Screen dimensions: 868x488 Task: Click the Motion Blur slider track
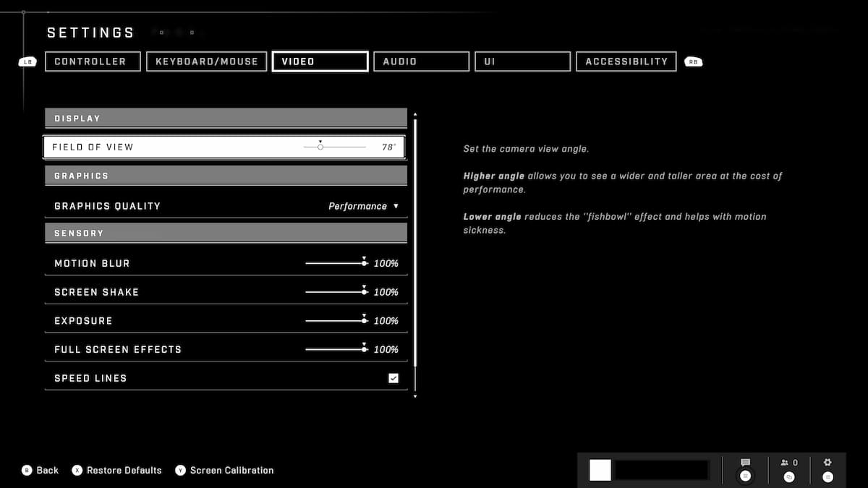point(334,263)
